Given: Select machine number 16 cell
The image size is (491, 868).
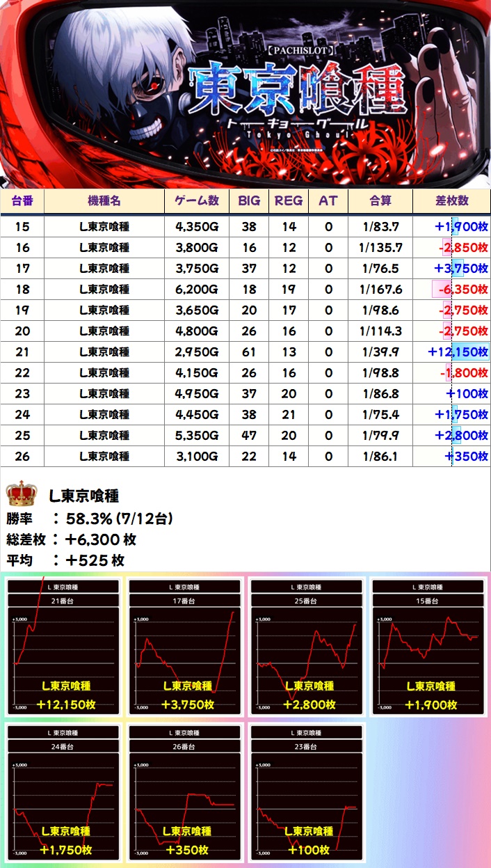Looking at the screenshot, I should 22,248.
